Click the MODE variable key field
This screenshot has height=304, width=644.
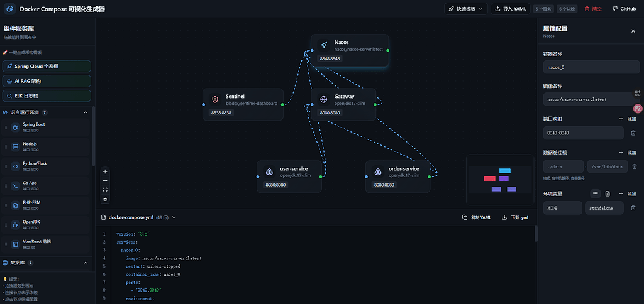point(563,208)
